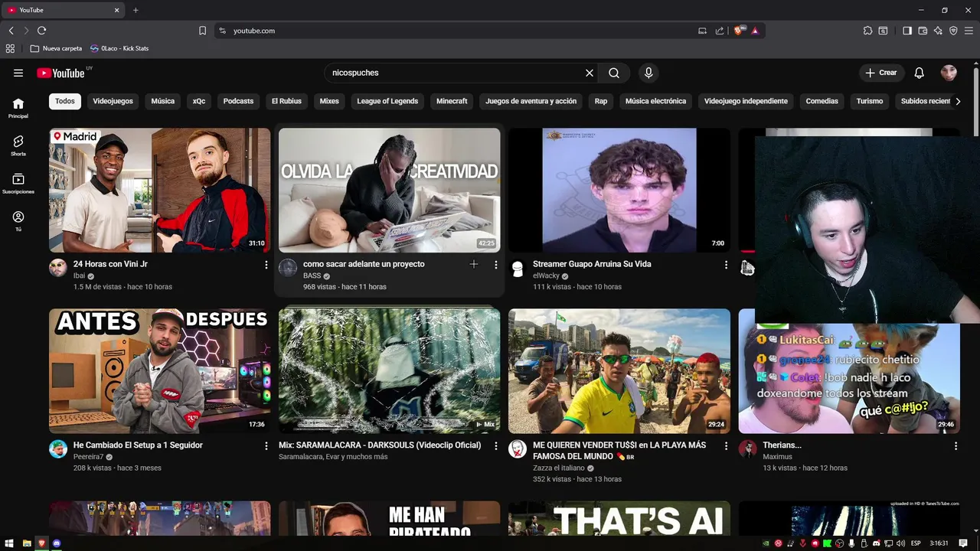
Task: Click the volume icon in the tray
Action: (x=900, y=543)
